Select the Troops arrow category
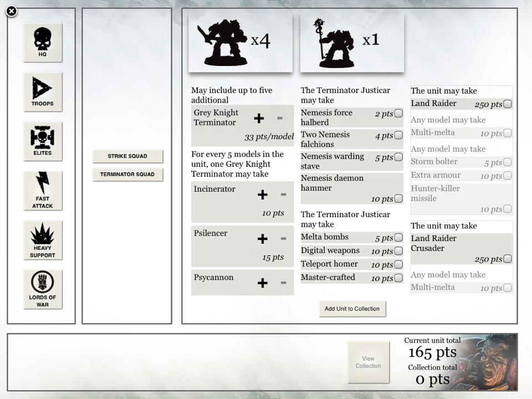The height and width of the screenshot is (399, 532). pos(43,92)
